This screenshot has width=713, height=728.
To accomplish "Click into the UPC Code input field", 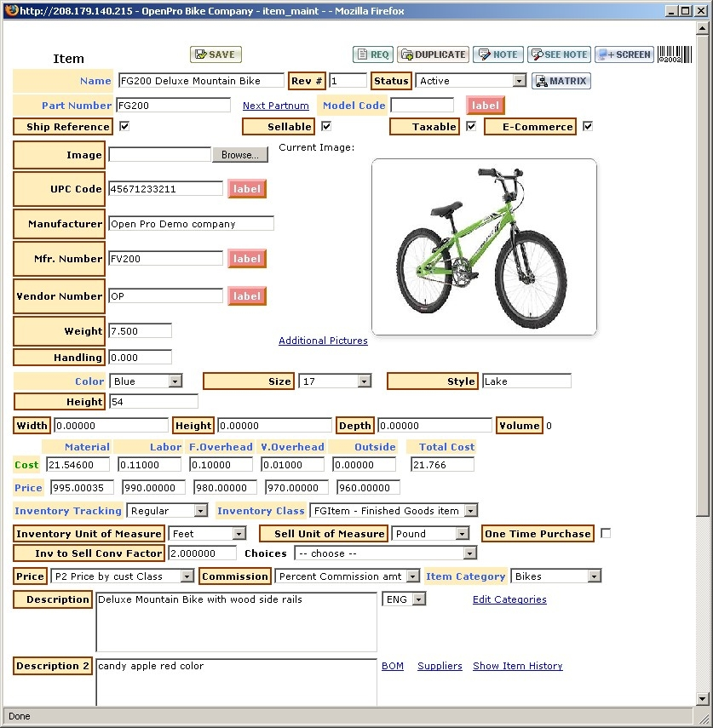I will point(166,189).
